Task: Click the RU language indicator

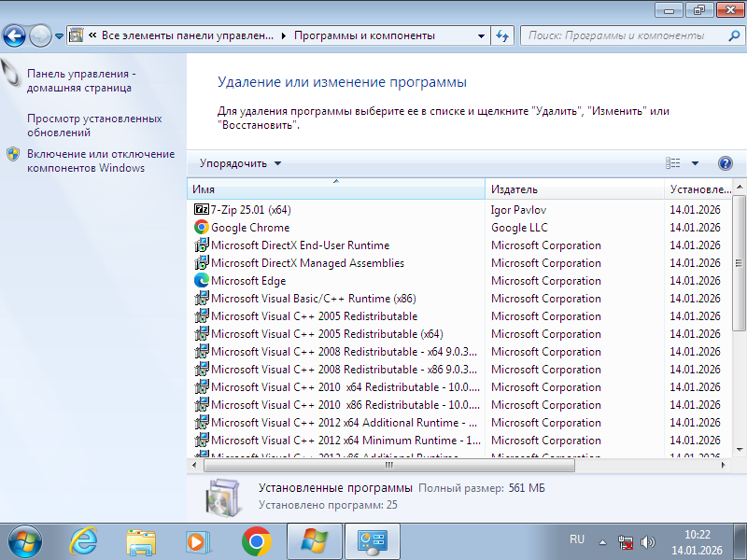Action: pos(576,539)
